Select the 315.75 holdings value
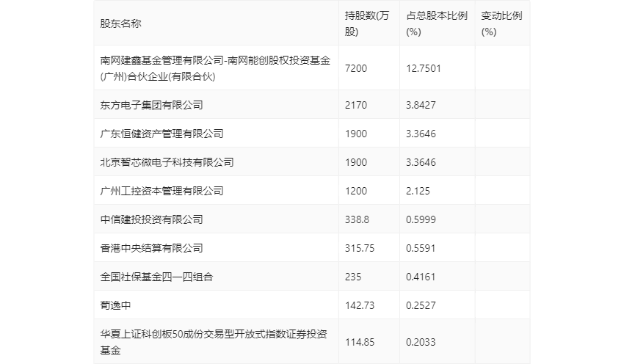624x364 pixels. pos(360,248)
